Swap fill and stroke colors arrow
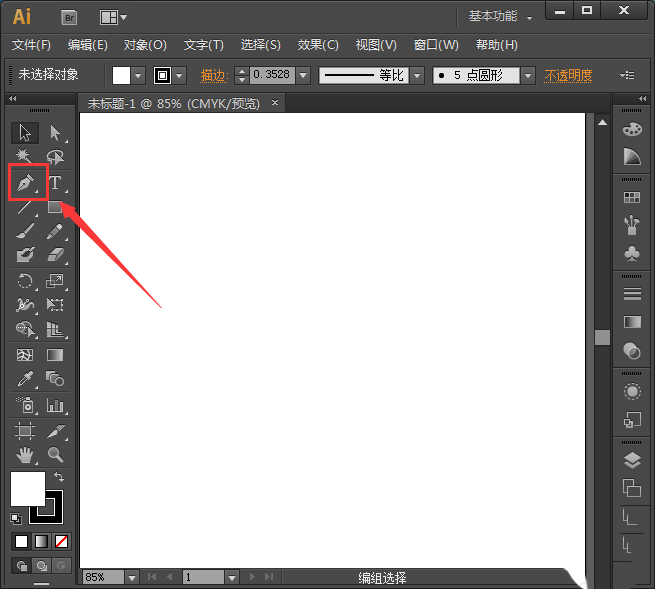This screenshot has width=655, height=589. point(59,477)
